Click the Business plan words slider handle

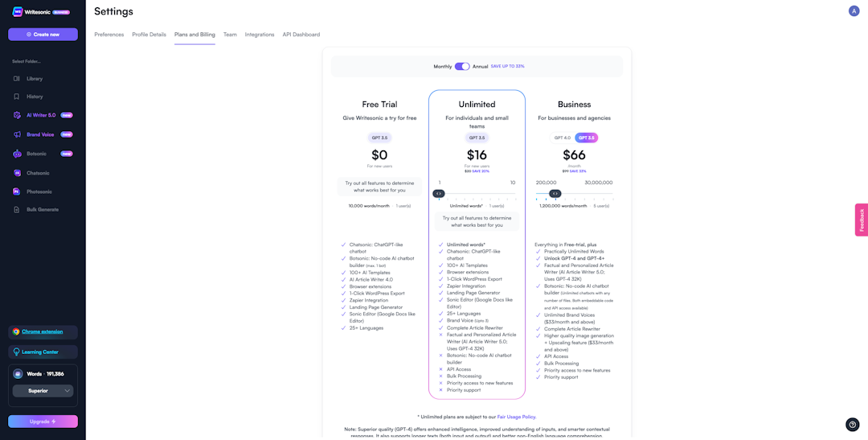pyautogui.click(x=555, y=193)
